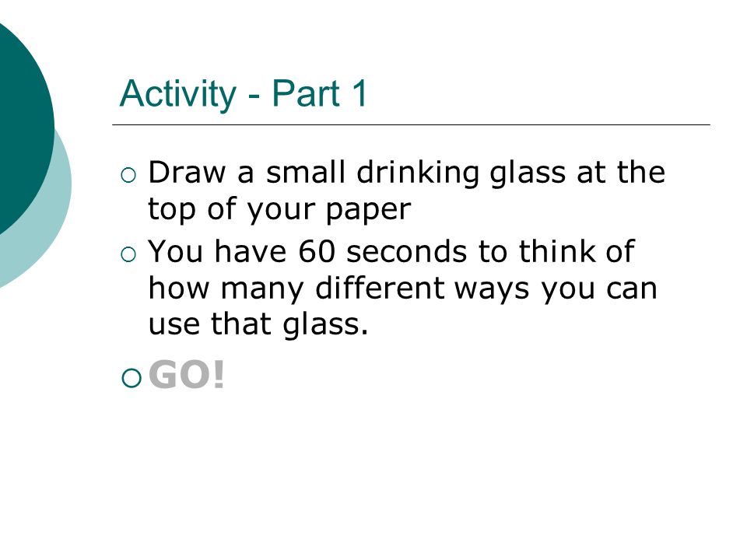Click 'Part 1' in the title
Image resolution: width=747 pixels, height=560 pixels.
320,93
